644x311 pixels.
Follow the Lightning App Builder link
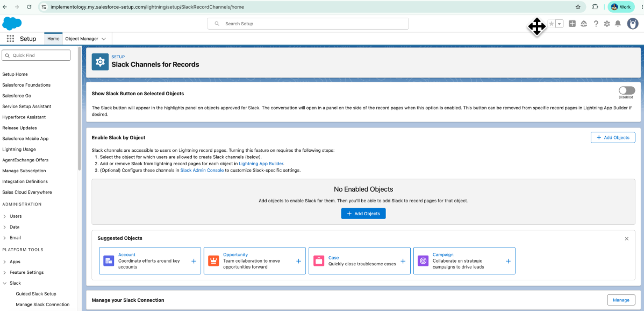261,164
